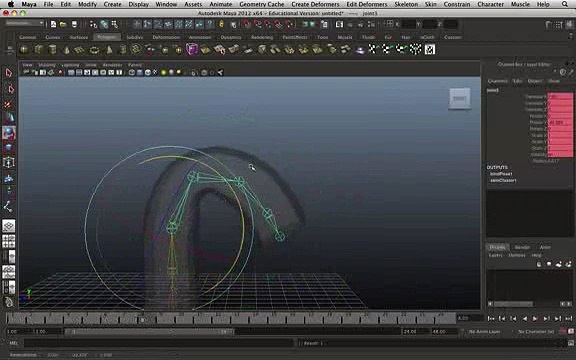Go to end of playback range
Image resolution: width=576 pixels, height=360 pixels.
point(569,319)
